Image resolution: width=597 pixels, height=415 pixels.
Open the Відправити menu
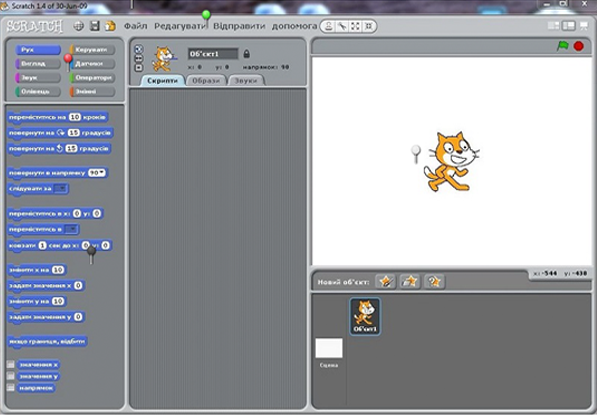click(239, 26)
